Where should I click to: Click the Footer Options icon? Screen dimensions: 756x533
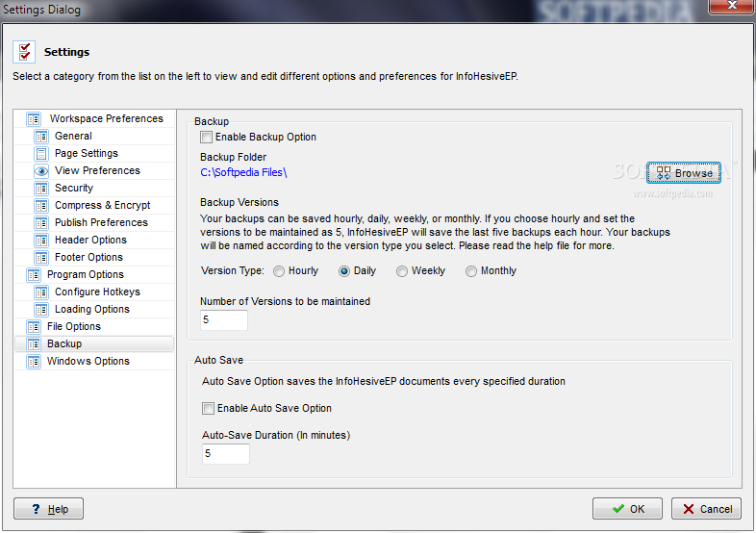click(x=41, y=258)
